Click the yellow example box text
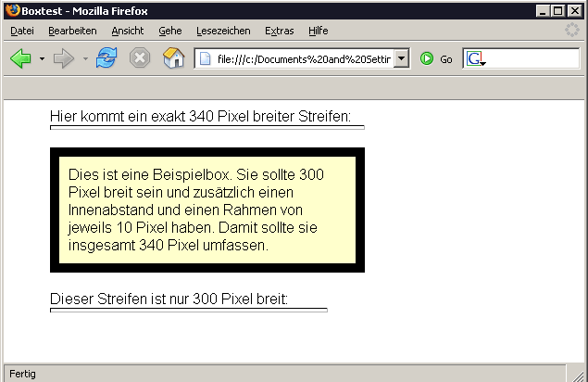The height and width of the screenshot is (382, 588). tap(206, 210)
